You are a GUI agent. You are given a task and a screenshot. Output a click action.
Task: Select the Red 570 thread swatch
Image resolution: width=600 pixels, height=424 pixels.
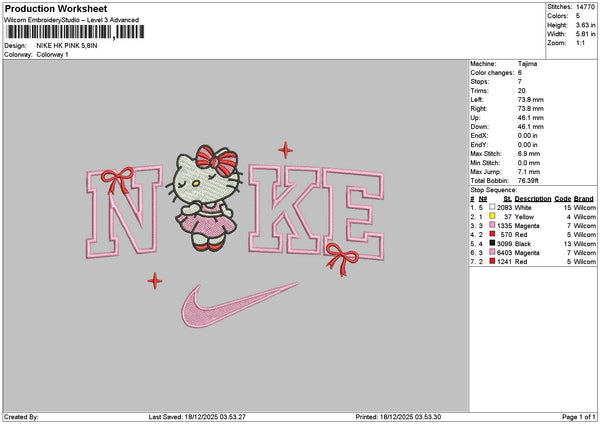pos(492,234)
